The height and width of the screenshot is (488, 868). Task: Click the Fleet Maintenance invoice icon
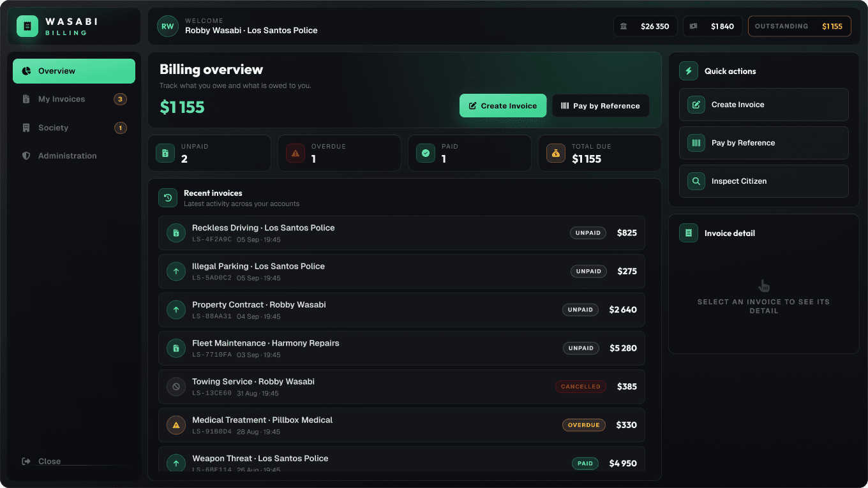[x=176, y=348]
